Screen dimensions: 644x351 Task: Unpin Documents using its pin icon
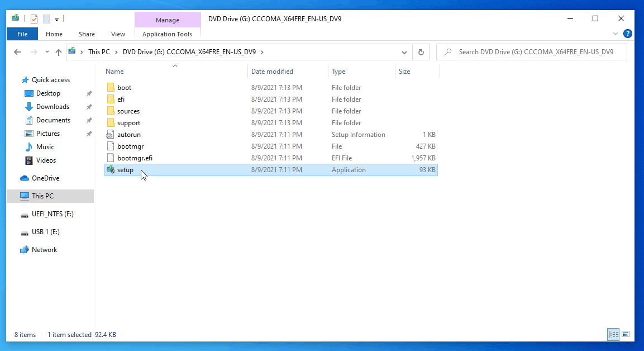[x=89, y=120]
